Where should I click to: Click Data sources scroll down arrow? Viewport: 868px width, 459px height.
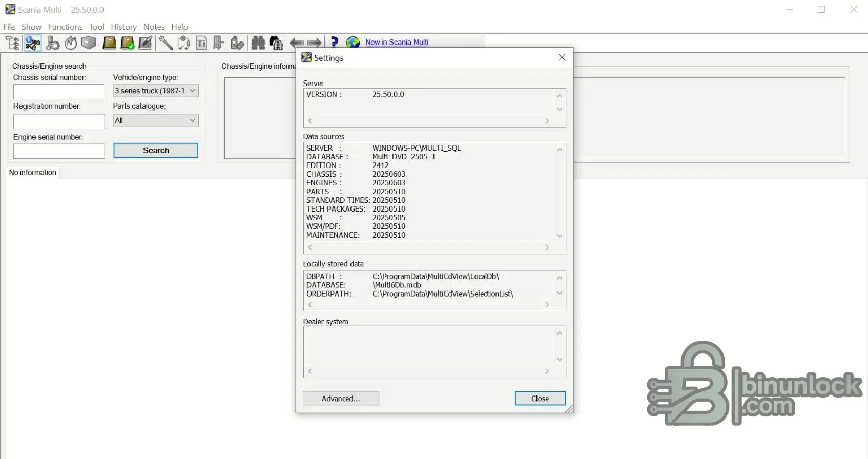click(560, 236)
